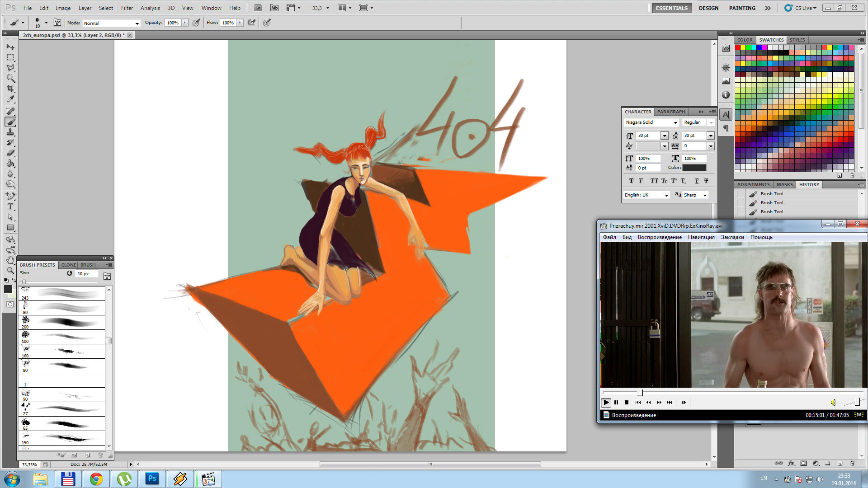This screenshot has width=868, height=488.
Task: Select the Eraser tool
Action: click(x=10, y=153)
